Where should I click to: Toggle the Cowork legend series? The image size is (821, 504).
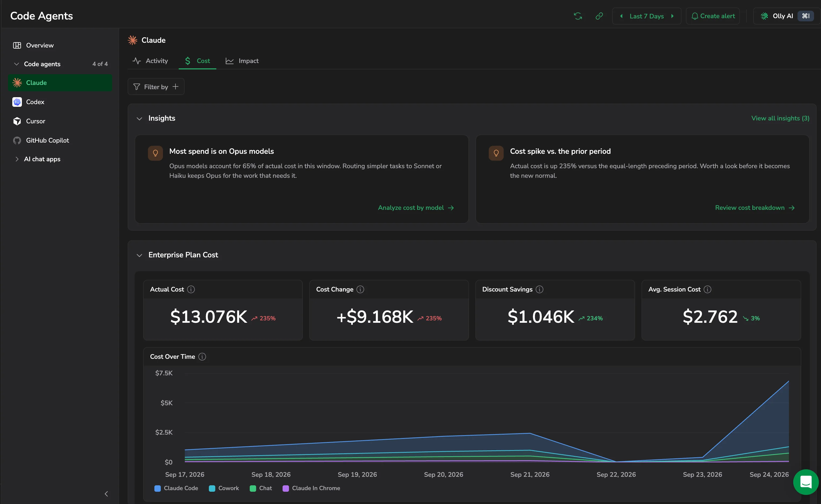[x=224, y=488]
